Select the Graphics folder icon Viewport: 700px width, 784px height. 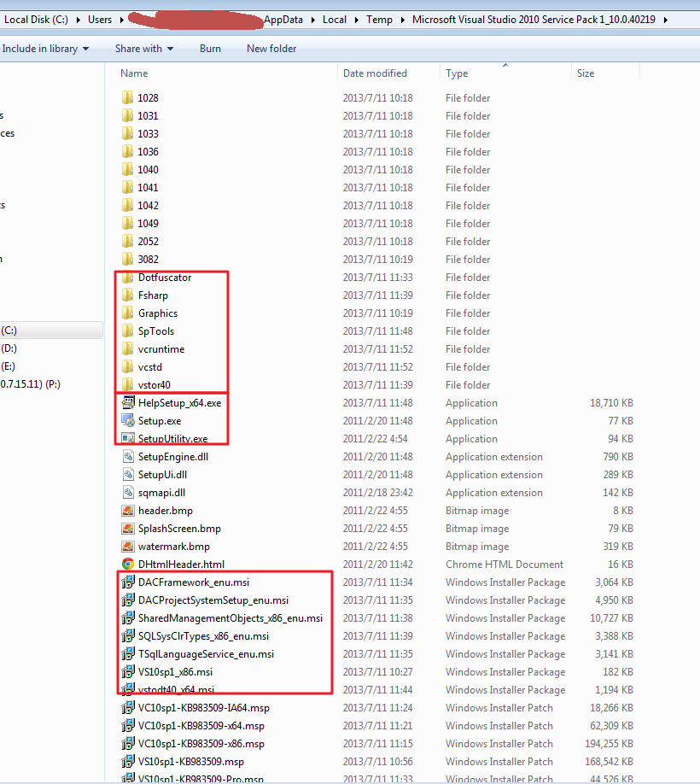pos(127,313)
